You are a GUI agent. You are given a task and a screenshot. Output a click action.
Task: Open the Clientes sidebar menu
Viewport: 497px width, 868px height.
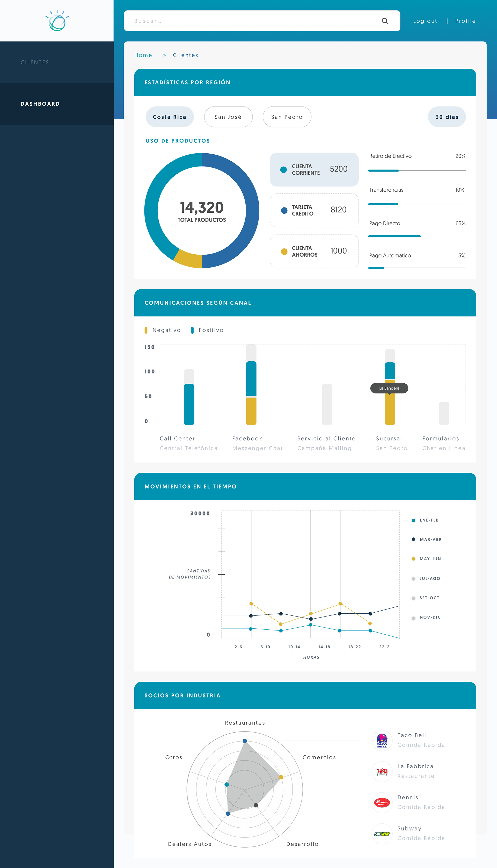pyautogui.click(x=35, y=62)
